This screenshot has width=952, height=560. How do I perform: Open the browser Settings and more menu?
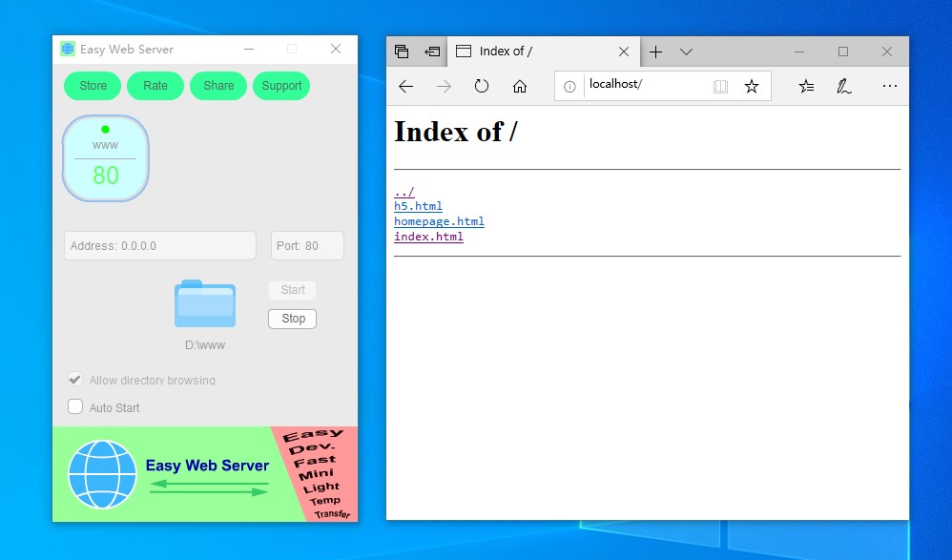(890, 86)
